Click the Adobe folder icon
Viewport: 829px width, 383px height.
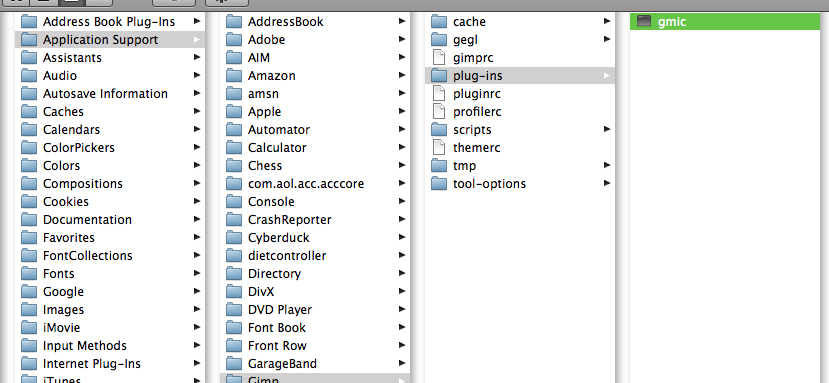pos(234,40)
